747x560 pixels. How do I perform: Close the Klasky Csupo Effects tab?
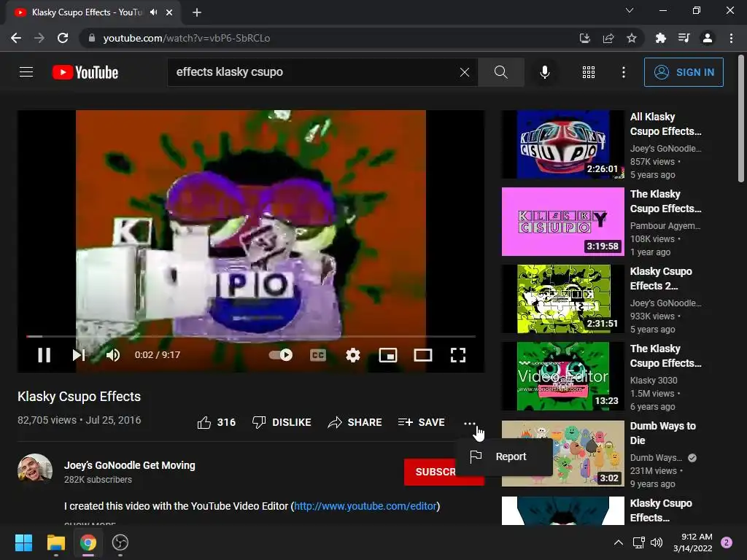tap(169, 12)
